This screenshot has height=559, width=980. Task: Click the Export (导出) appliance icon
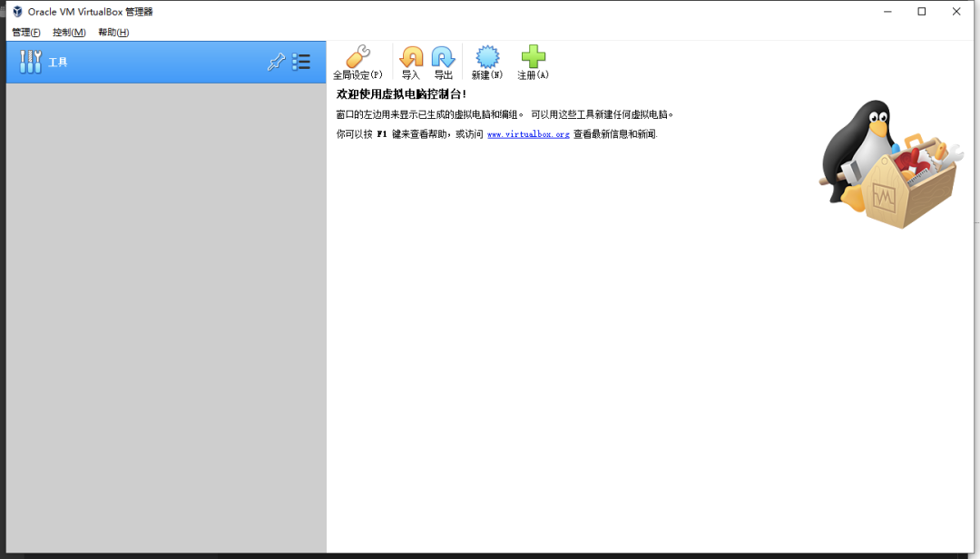443,57
